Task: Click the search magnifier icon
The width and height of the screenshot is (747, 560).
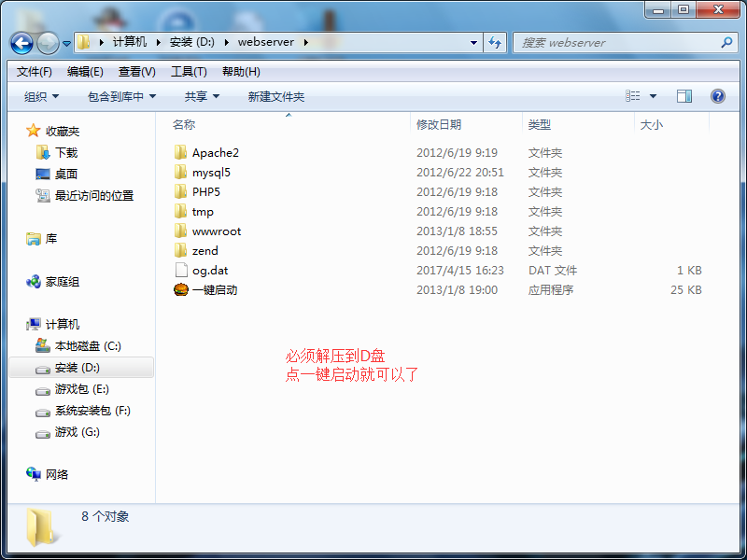Action: tap(726, 43)
